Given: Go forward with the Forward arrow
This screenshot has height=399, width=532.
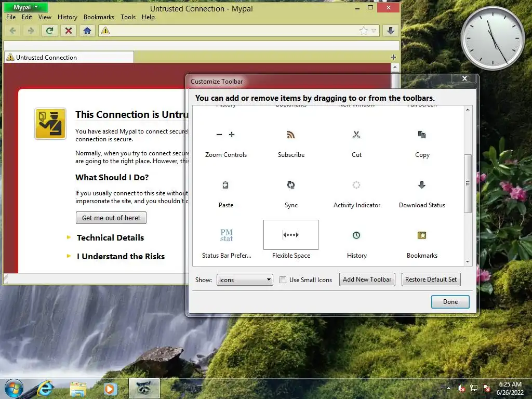Looking at the screenshot, I should [x=31, y=31].
